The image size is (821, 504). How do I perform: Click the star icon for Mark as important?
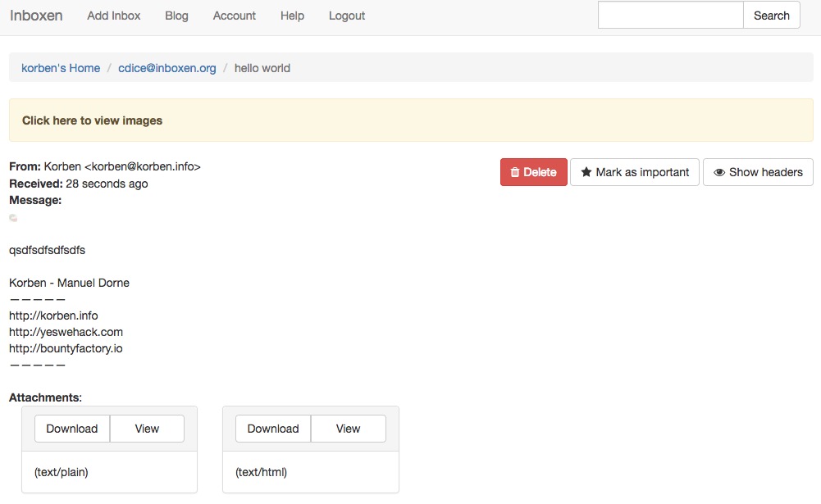[x=586, y=171]
